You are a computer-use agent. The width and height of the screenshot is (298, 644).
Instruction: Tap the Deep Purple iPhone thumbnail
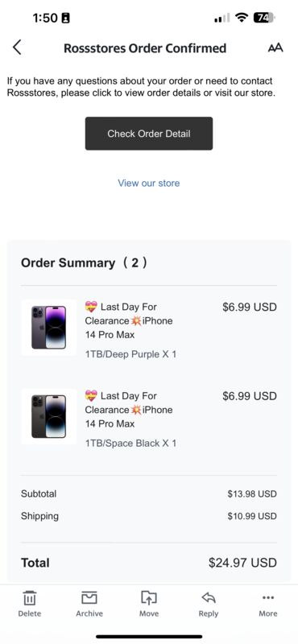tap(48, 328)
